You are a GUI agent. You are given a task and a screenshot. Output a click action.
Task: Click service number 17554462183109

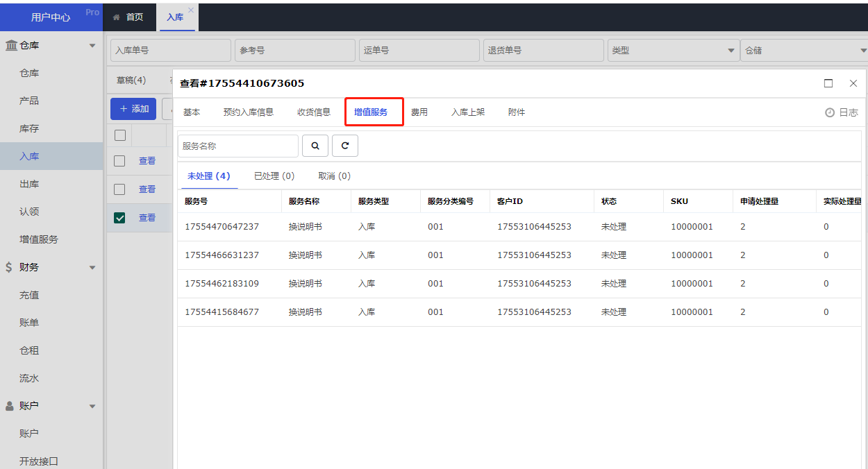(x=222, y=284)
